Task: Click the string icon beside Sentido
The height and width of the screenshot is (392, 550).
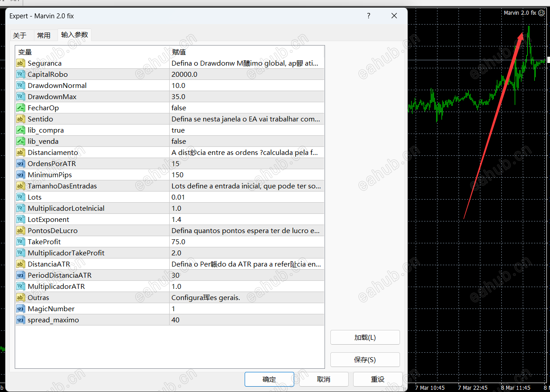Action: 21,119
